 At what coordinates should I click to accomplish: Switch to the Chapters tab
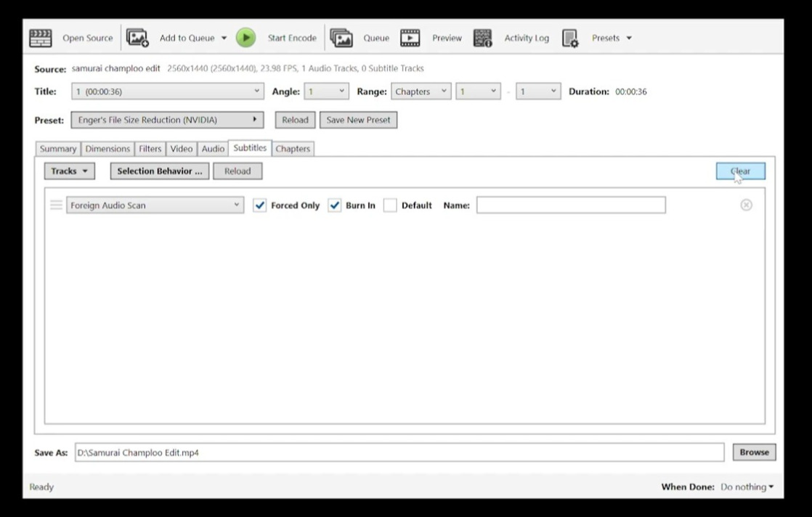point(293,149)
